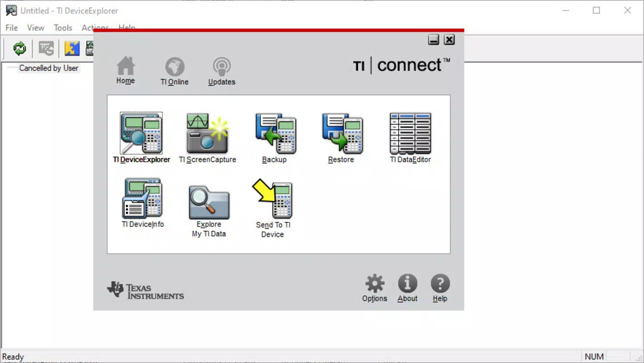Click the green Refresh toolbar icon

(20, 48)
